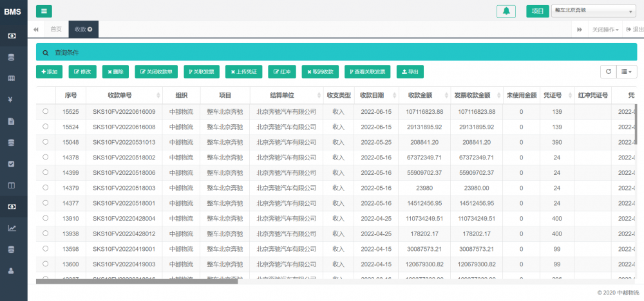Open the checked-box sidebar menu

(x=12, y=163)
